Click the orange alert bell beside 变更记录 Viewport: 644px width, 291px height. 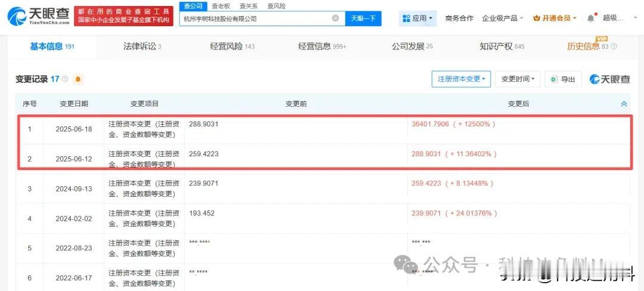coord(78,79)
